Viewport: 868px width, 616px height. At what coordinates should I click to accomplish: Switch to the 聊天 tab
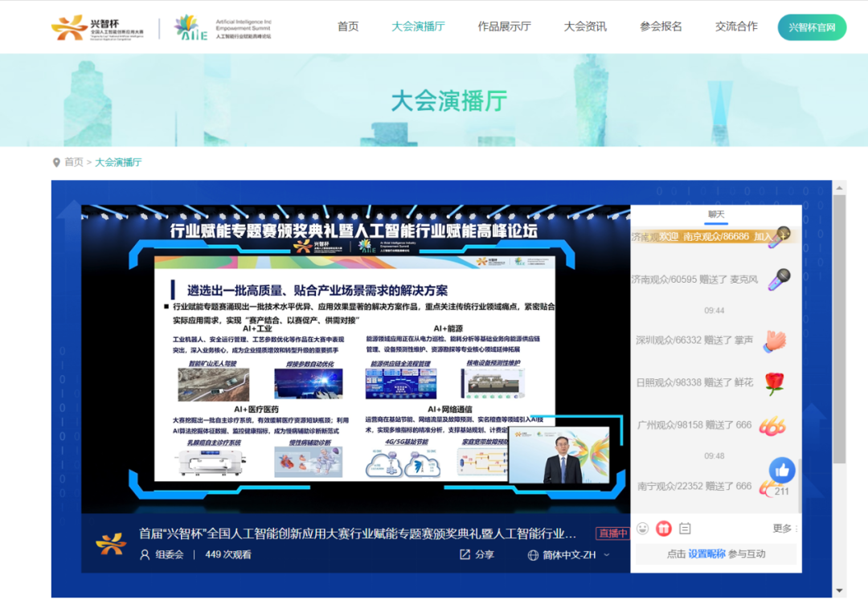(715, 214)
